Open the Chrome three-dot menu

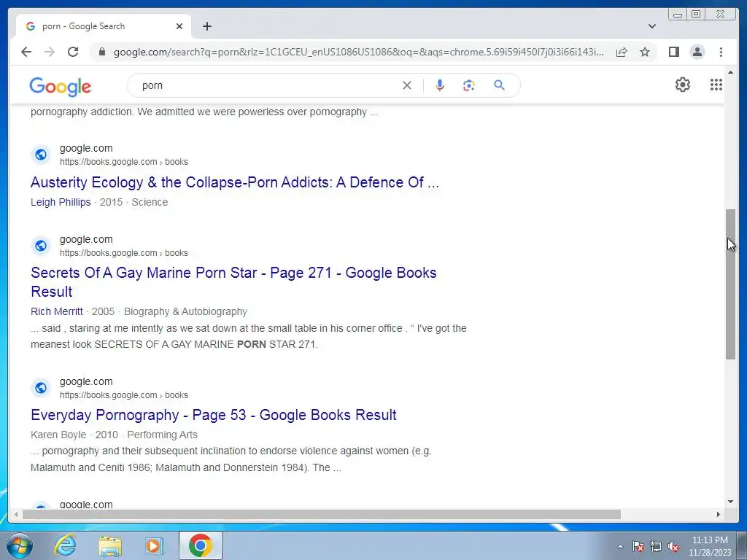pyautogui.click(x=721, y=52)
